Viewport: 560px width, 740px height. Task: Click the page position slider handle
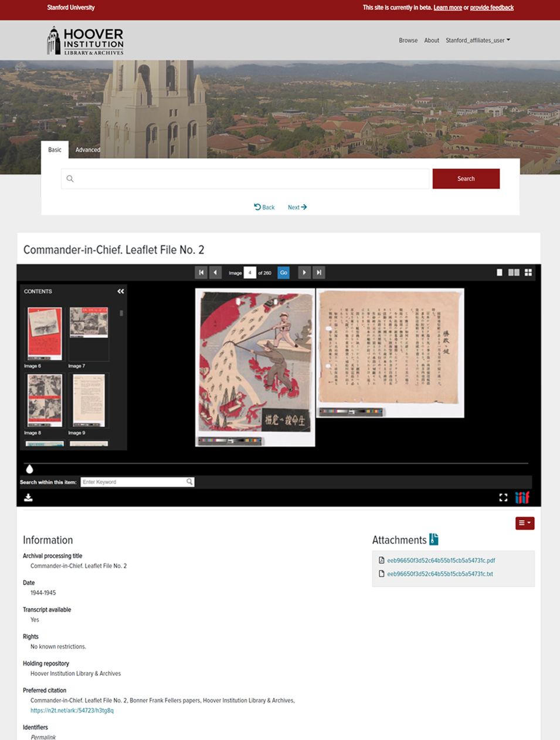[30, 468]
